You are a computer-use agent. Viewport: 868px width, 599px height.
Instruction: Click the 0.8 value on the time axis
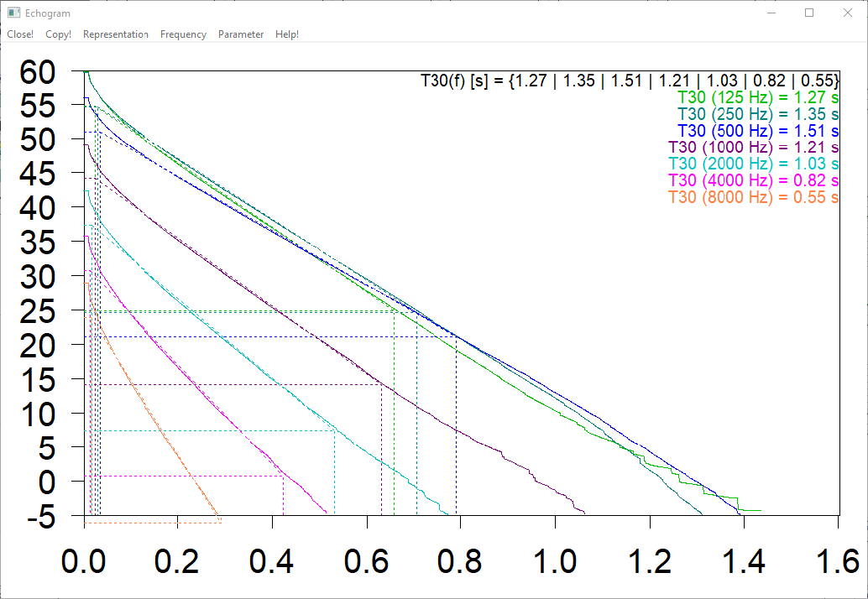(x=460, y=561)
